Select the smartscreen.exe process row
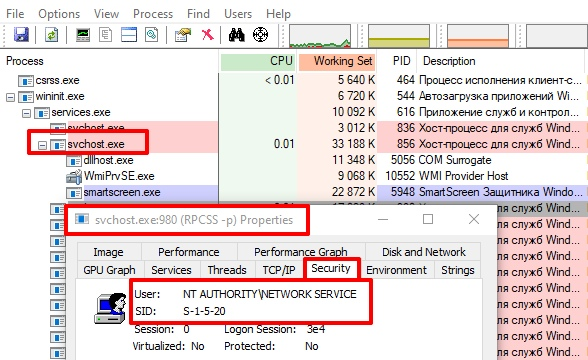Image resolution: width=588 pixels, height=360 pixels. tap(292, 192)
